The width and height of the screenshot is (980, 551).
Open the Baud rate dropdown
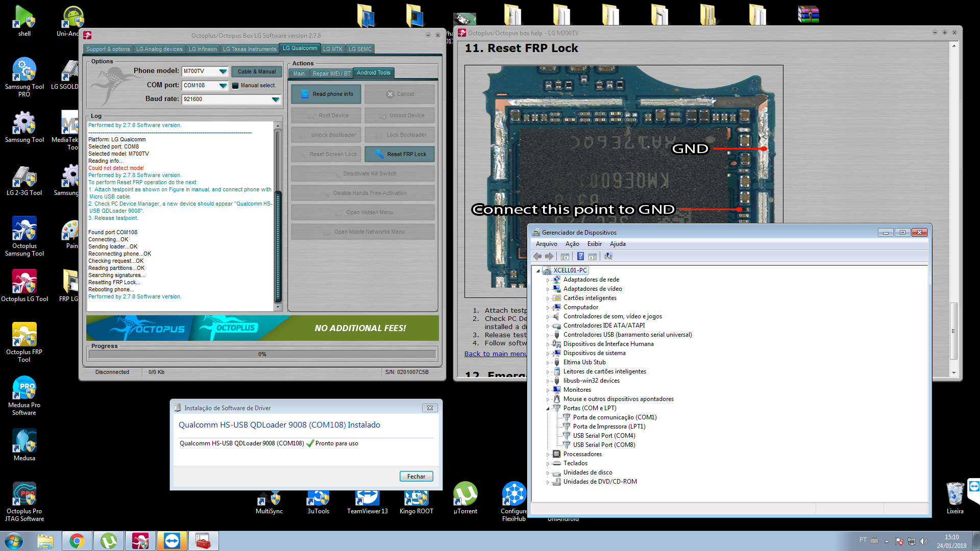point(276,99)
